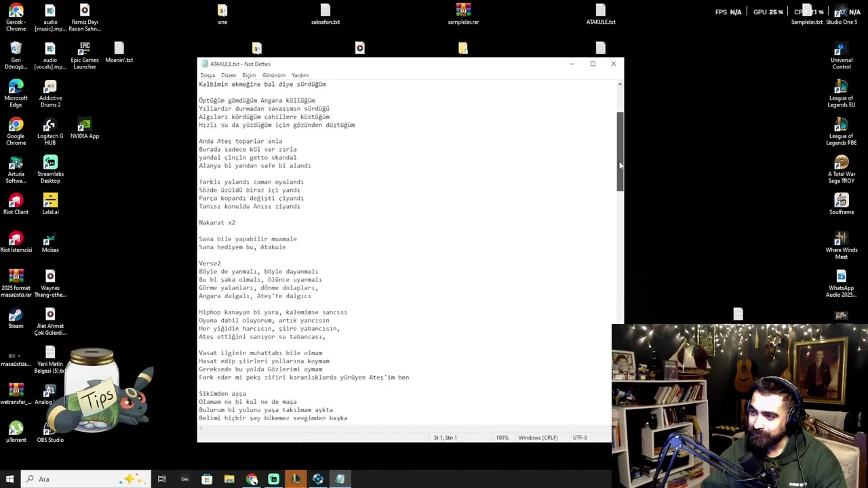The height and width of the screenshot is (488, 868).
Task: Close the ATAKULE.txt Notepad window
Action: click(614, 64)
